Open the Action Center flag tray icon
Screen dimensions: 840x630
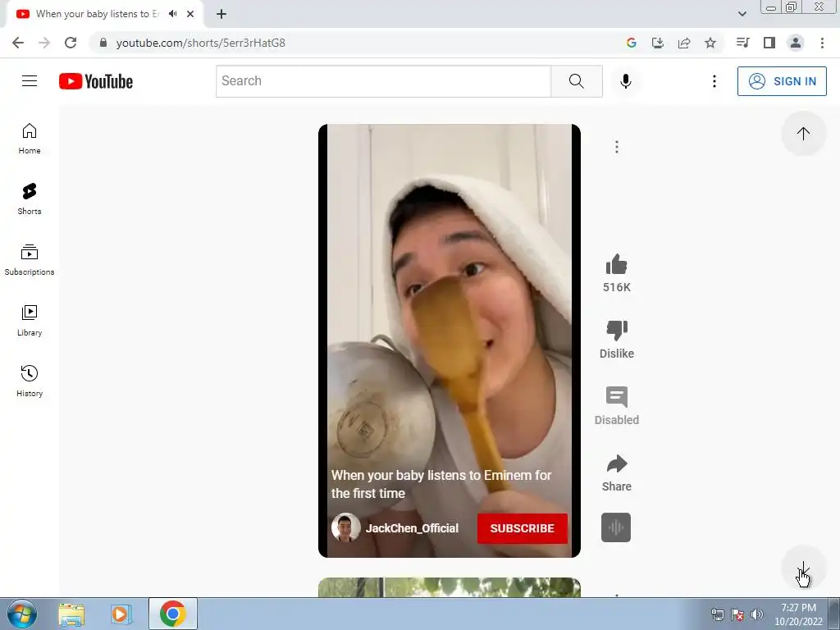737,614
